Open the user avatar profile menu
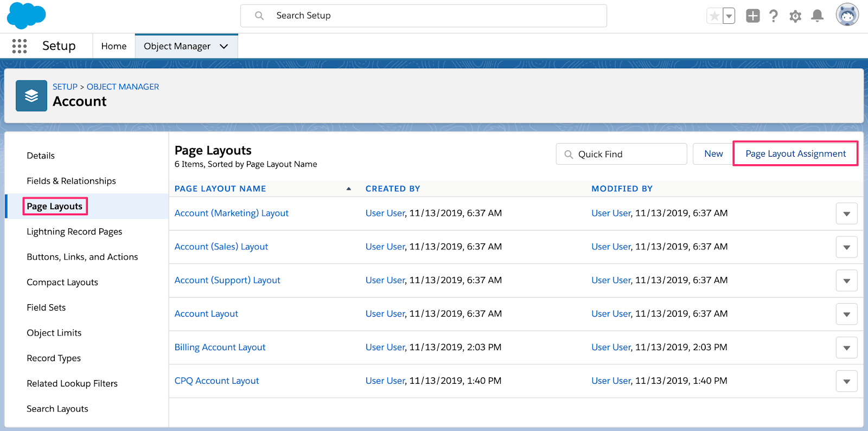This screenshot has width=868, height=431. tap(847, 15)
